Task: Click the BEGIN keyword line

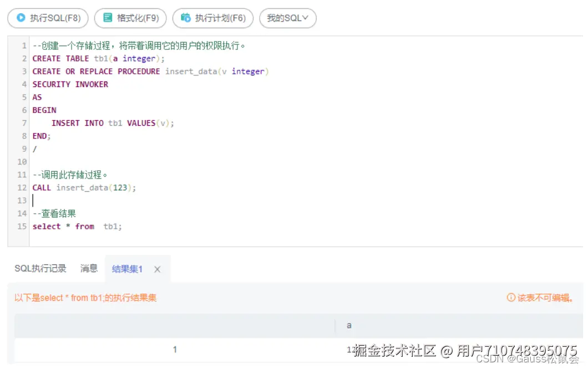Action: (x=44, y=110)
